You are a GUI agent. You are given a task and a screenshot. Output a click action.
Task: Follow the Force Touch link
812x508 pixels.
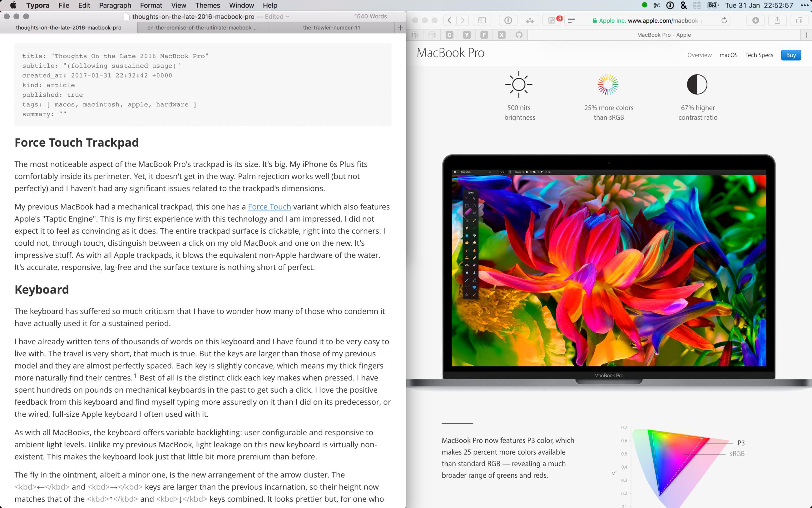[269, 207]
